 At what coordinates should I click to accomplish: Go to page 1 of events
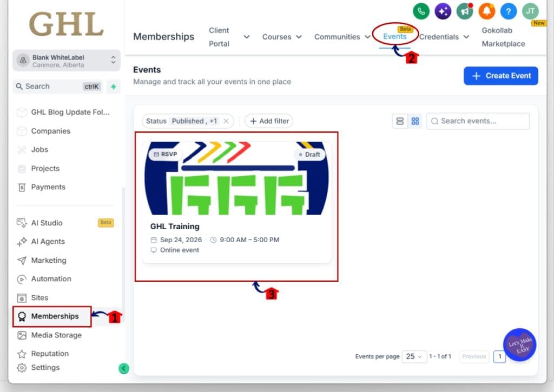point(499,357)
